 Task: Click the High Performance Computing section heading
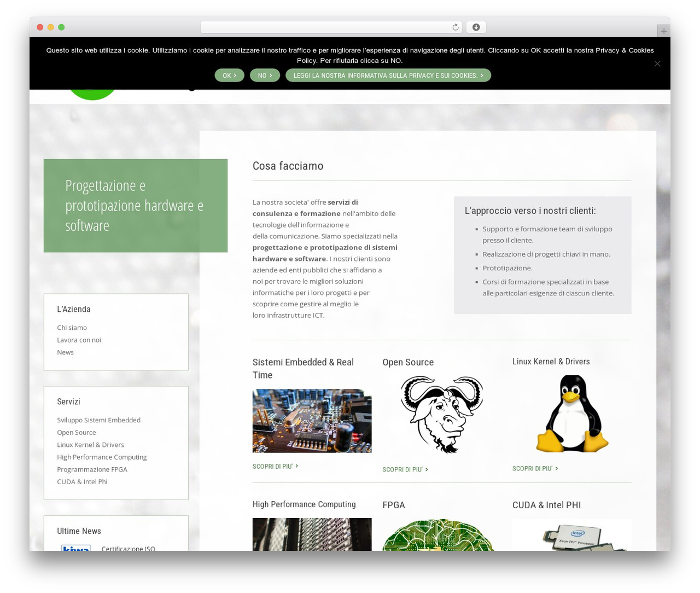click(x=304, y=504)
